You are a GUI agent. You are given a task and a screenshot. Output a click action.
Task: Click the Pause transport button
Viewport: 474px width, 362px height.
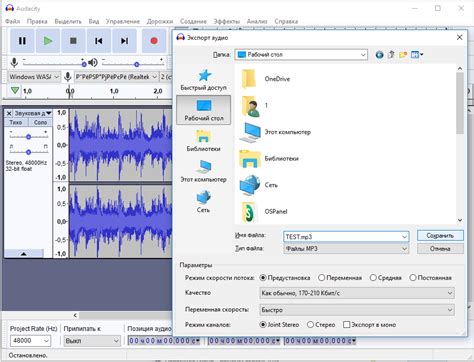click(22, 41)
